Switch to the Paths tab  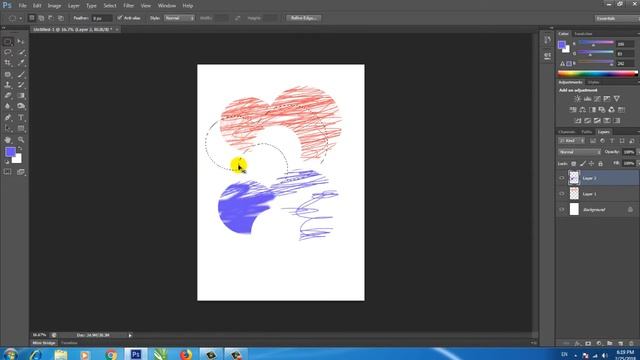click(x=587, y=132)
